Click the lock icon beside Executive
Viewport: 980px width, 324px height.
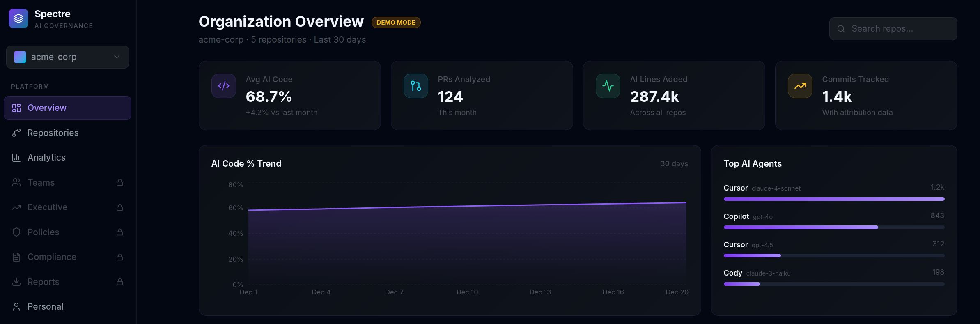click(x=120, y=207)
